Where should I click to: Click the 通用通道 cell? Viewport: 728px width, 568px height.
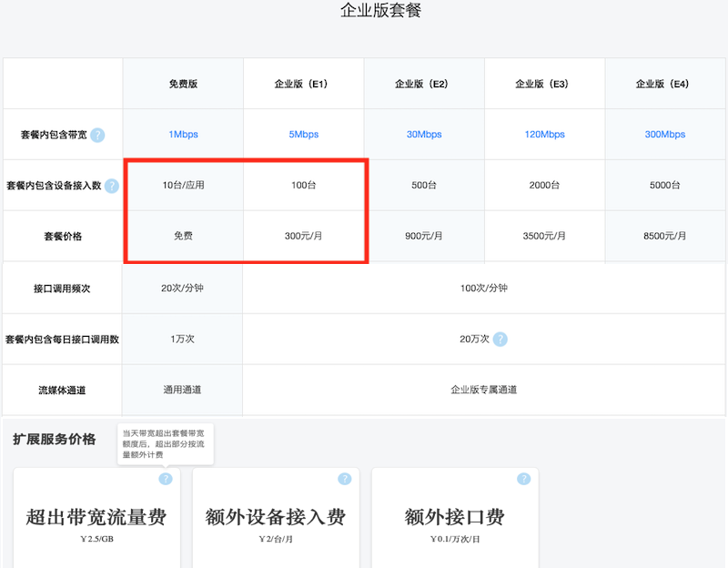(x=182, y=390)
